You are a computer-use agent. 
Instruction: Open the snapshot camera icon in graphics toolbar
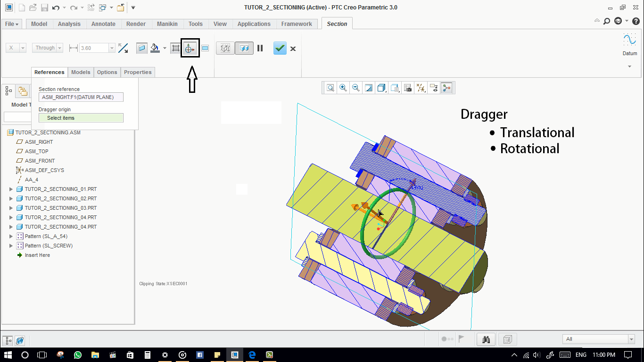click(x=407, y=88)
